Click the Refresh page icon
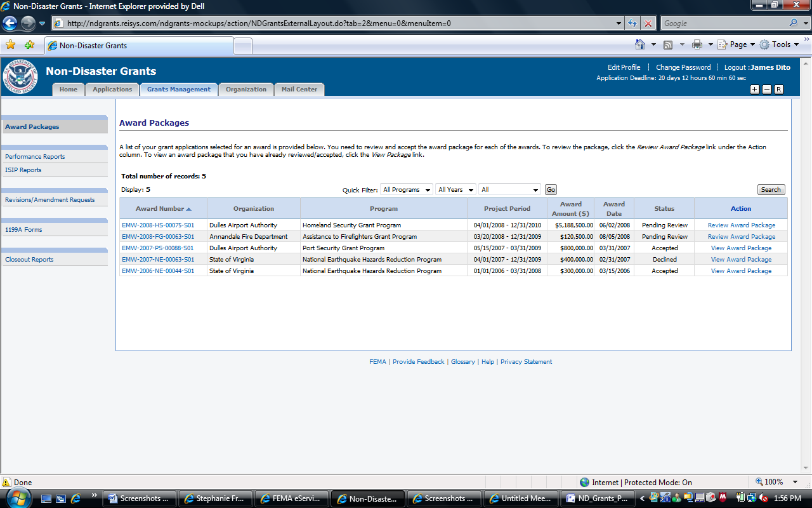812x508 pixels. (x=632, y=23)
